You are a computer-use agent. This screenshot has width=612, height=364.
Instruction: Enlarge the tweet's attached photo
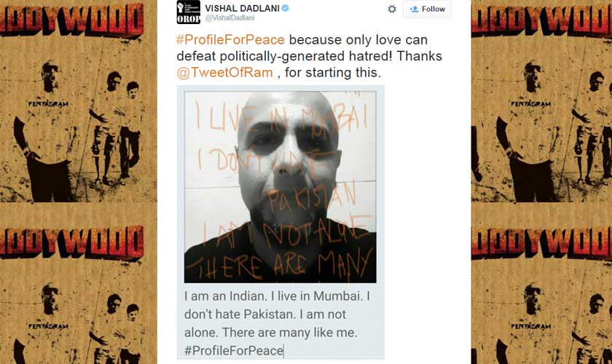click(280, 187)
